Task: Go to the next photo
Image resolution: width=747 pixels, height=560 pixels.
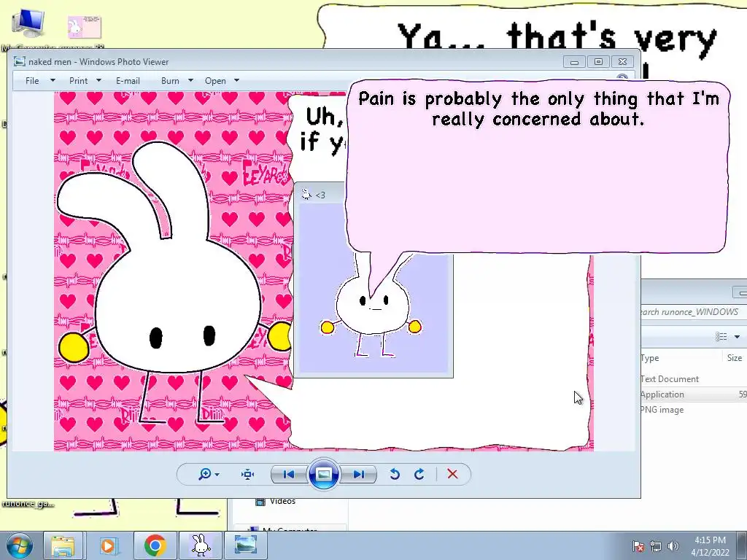Action: point(359,474)
